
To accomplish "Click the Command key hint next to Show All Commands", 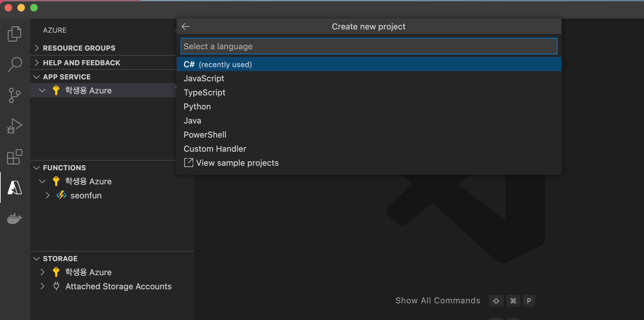I will 513,301.
